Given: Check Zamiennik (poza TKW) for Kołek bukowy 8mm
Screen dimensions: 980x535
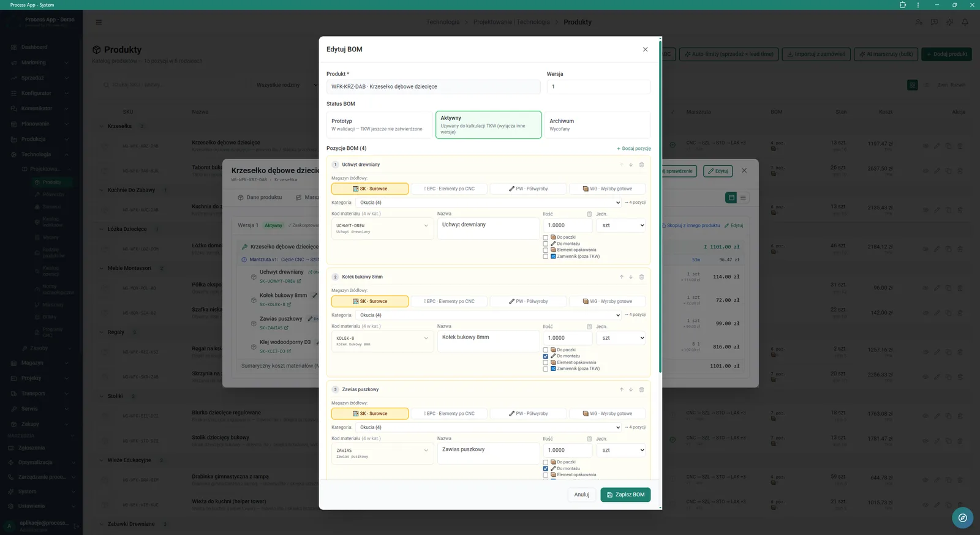Looking at the screenshot, I should pos(546,369).
